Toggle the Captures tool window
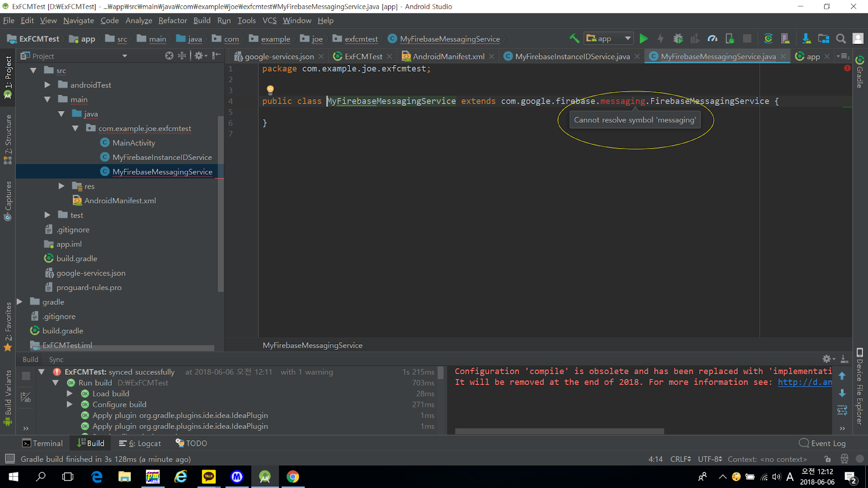 pos(8,201)
